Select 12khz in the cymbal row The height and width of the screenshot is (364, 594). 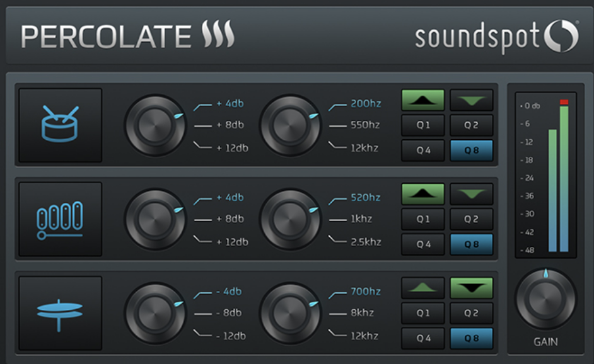pyautogui.click(x=364, y=336)
